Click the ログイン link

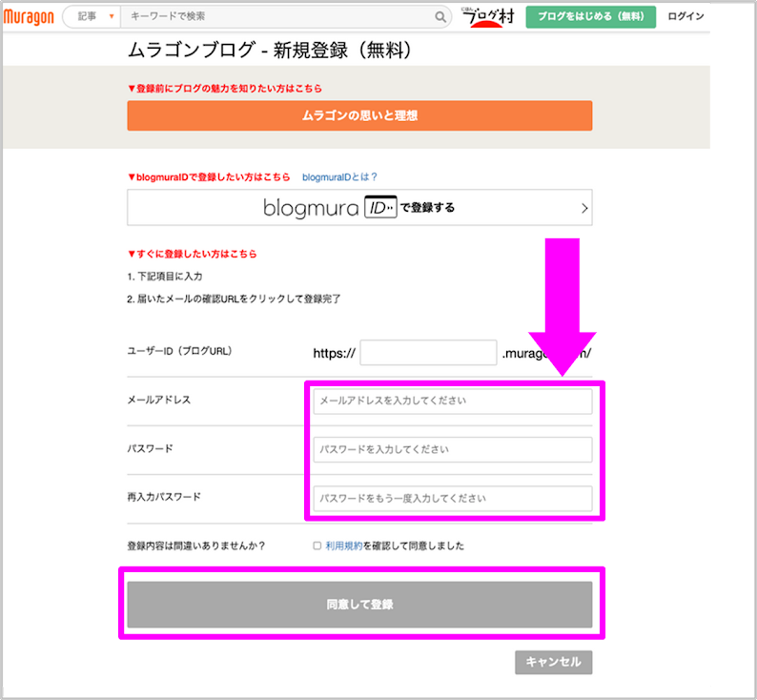tap(685, 16)
